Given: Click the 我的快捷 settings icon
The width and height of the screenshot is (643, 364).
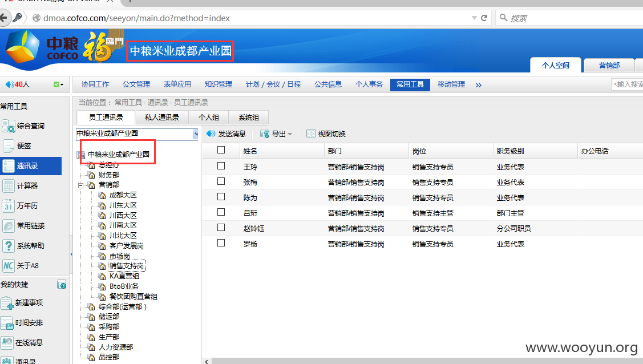Looking at the screenshot, I should [62, 285].
